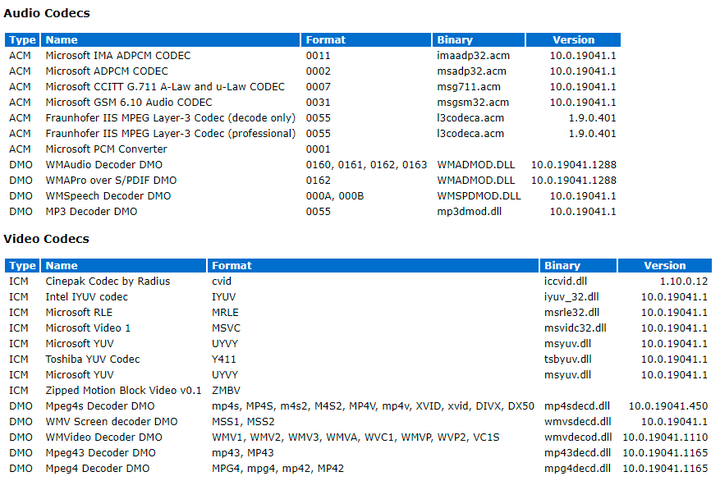This screenshot has width=720, height=481.
Task: Click the Name column header in Video Codecs table
Action: coord(61,266)
